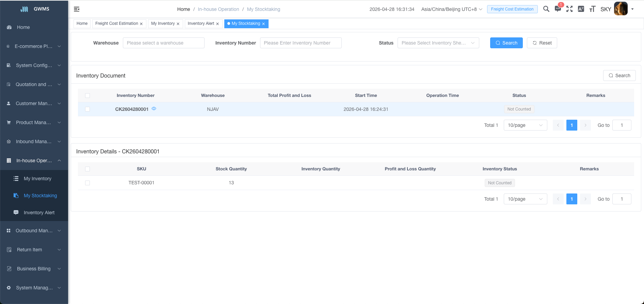The width and height of the screenshot is (644, 304).
Task: Click the My Inventory list icon
Action: (16, 179)
